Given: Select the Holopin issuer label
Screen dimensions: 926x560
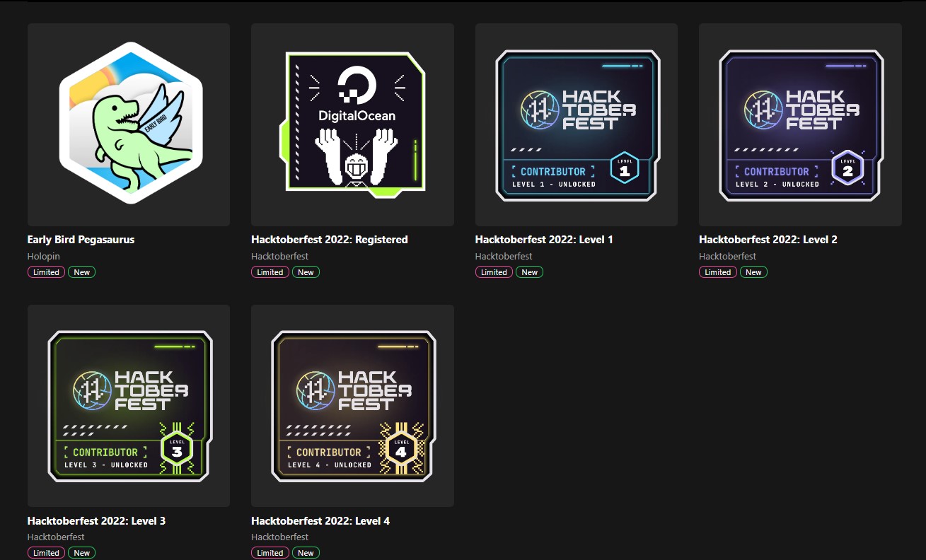Looking at the screenshot, I should 44,256.
